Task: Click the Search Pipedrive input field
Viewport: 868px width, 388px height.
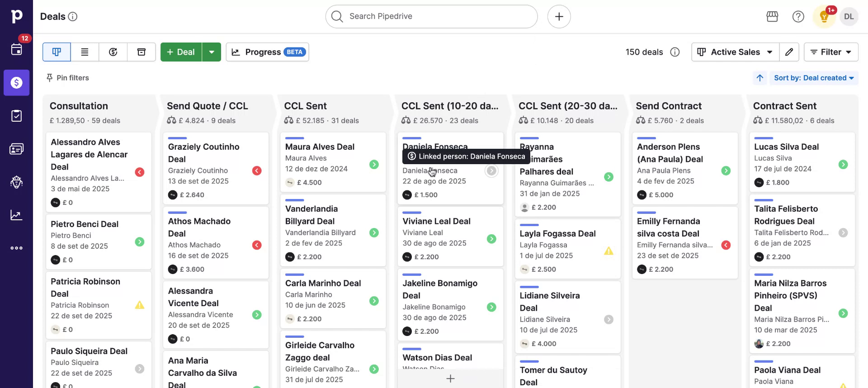Action: (431, 16)
